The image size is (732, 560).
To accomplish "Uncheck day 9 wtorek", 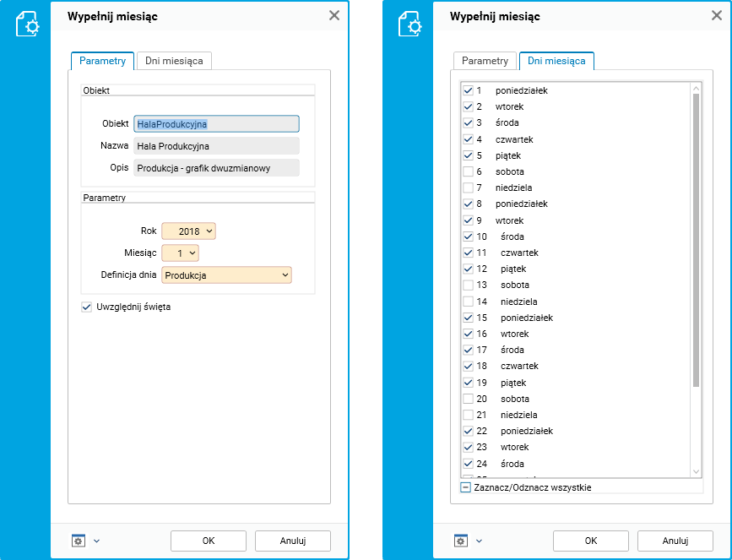I will (468, 220).
